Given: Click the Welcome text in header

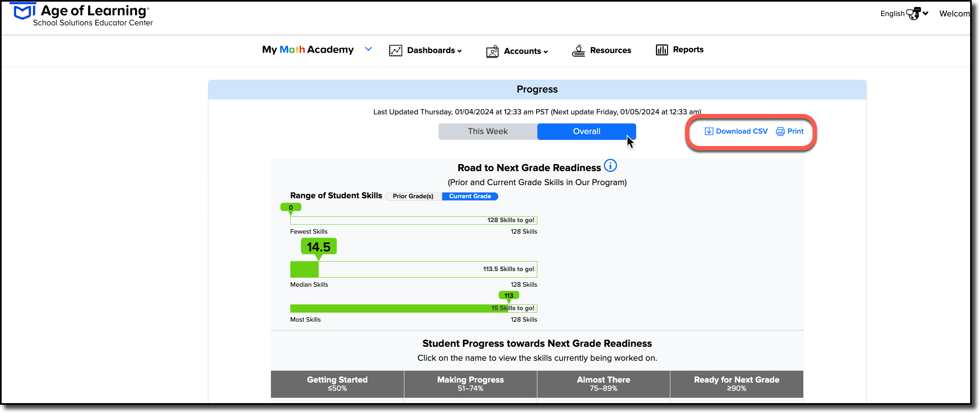Looking at the screenshot, I should coord(954,14).
